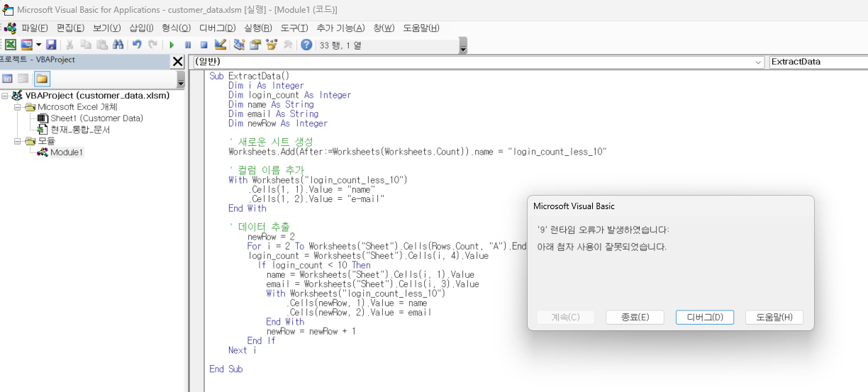Image resolution: width=868 pixels, height=392 pixels.
Task: Click the 'Sub ExtractData()' code line
Action: (x=250, y=76)
